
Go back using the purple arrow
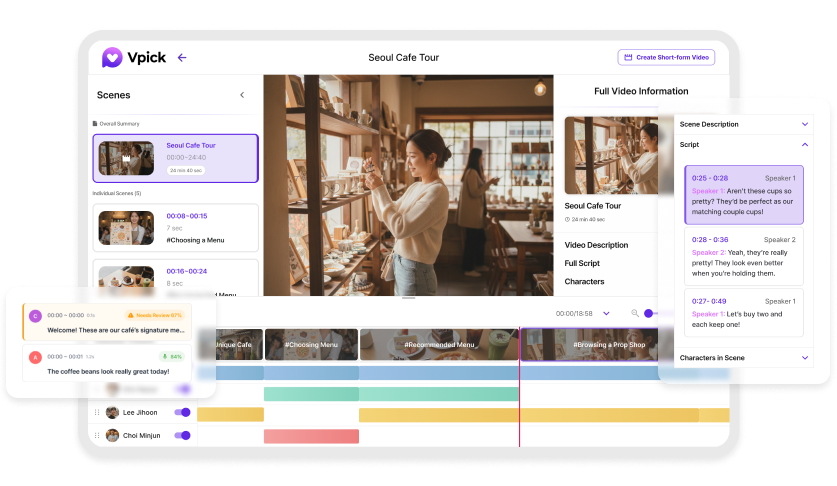[182, 58]
